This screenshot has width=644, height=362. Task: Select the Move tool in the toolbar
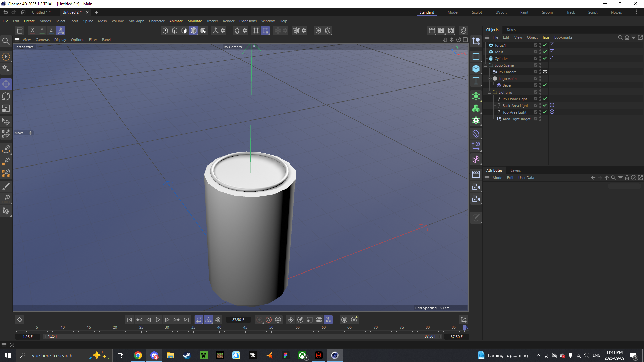click(x=6, y=84)
